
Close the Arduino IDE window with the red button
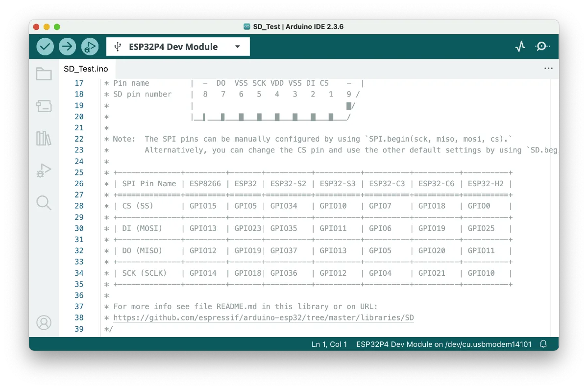coord(36,26)
